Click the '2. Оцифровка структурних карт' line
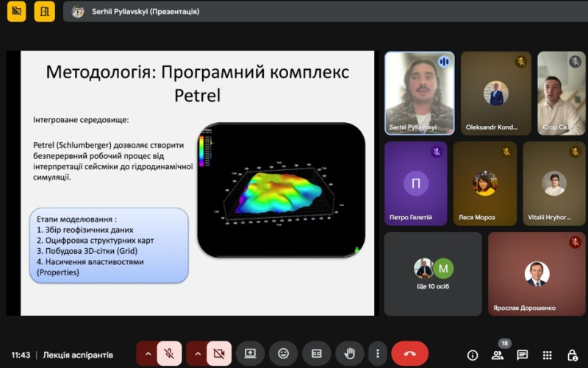This screenshot has width=588, height=368. (x=96, y=241)
